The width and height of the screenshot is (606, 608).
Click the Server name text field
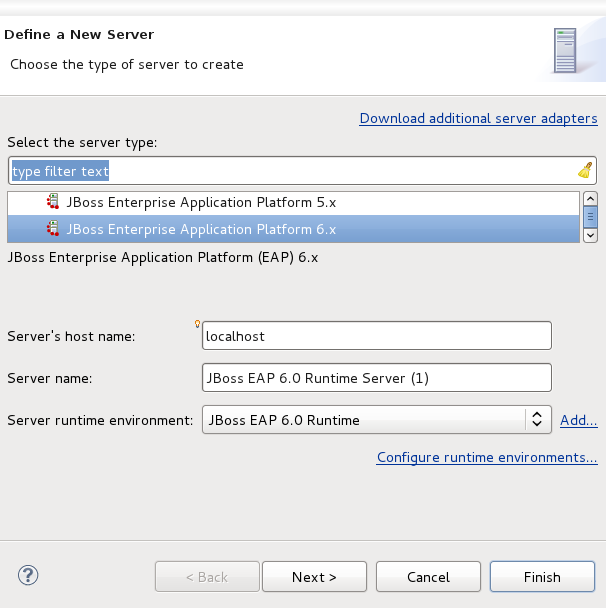[376, 378]
